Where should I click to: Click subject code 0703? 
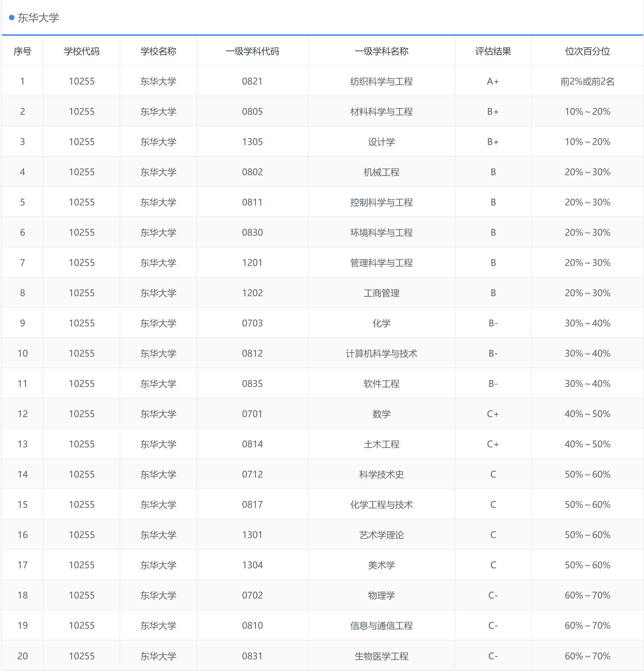252,323
